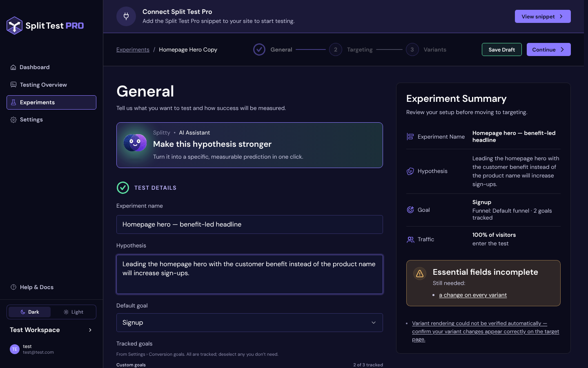
Task: Click the General step checkmark circle
Action: (x=259, y=49)
